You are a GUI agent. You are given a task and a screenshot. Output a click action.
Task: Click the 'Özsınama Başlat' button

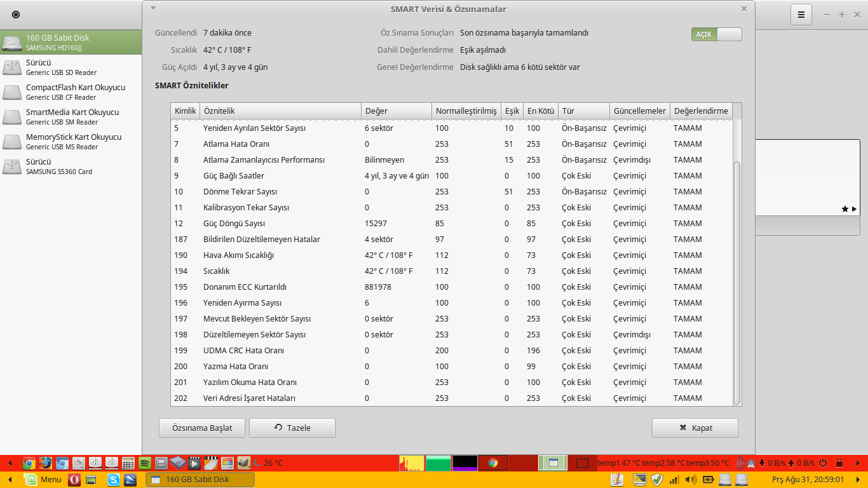[x=202, y=428]
